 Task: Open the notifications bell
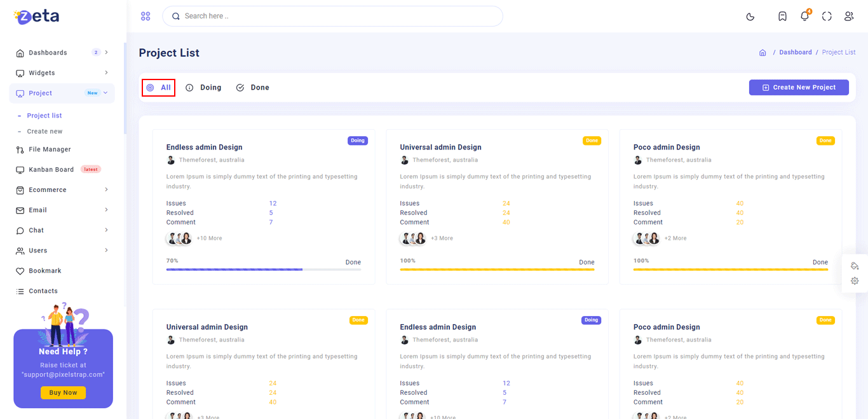804,17
